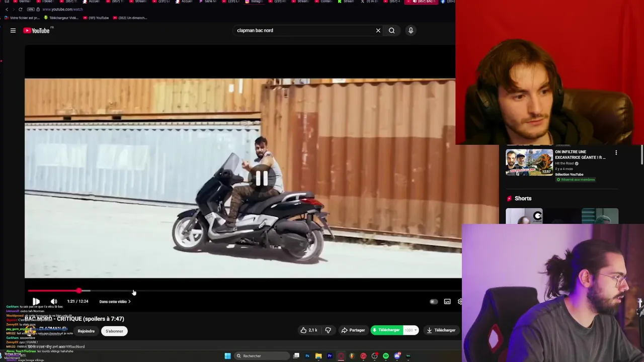Click the browser back arrow
The image size is (644, 362).
pos(7,10)
